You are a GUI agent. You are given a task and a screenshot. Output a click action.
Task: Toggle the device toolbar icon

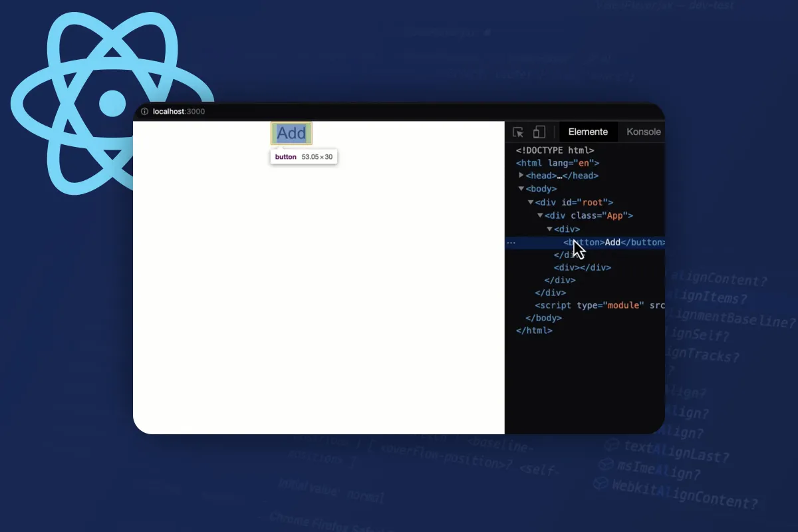(x=539, y=132)
